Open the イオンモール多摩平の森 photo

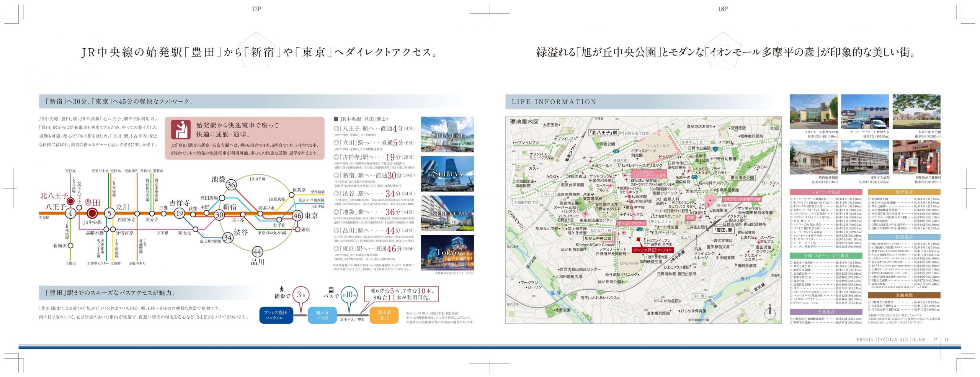pyautogui.click(x=813, y=111)
